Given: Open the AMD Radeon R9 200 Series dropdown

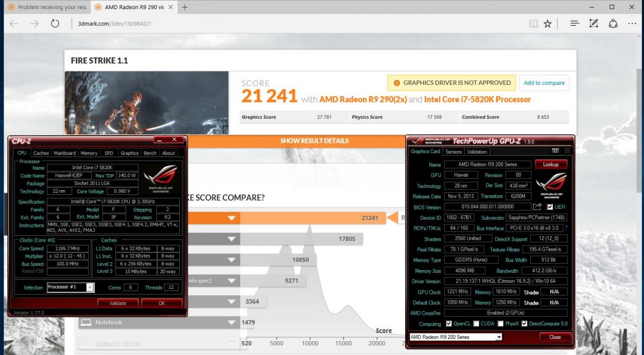Looking at the screenshot, I should point(499,337).
